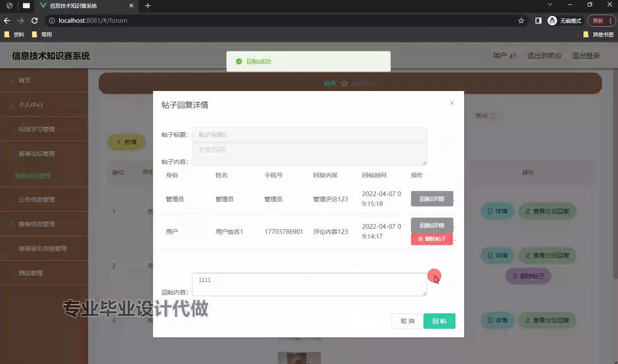
Task: Select 个人中心 in the sidebar menu
Action: (x=30, y=105)
